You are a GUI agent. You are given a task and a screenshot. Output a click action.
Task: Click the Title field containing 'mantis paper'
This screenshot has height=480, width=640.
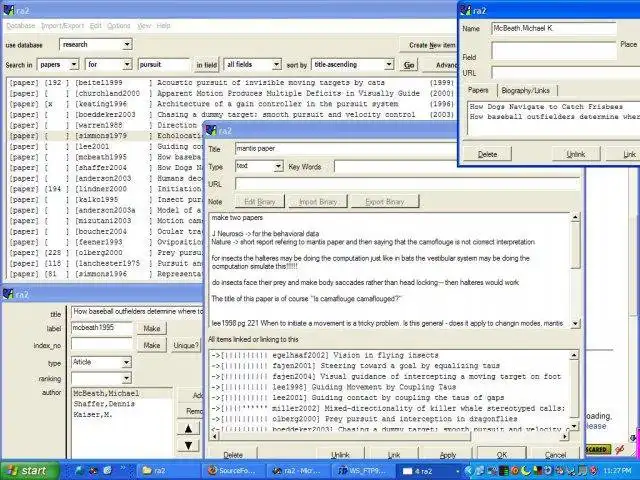tap(345, 149)
